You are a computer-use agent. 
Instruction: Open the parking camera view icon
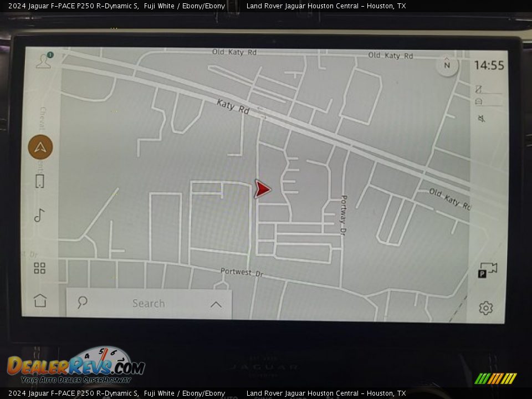click(488, 270)
